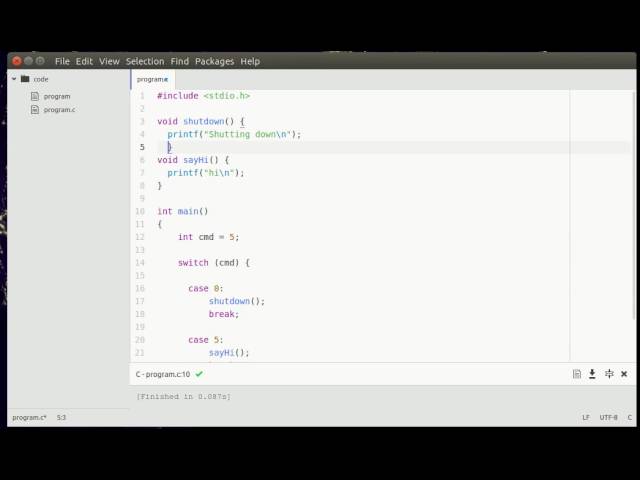
Task: Collapse the code folder arrow
Action: pyautogui.click(x=14, y=79)
